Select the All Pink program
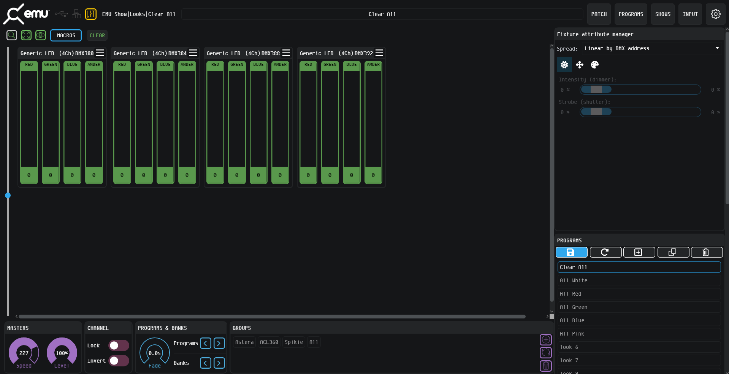This screenshot has height=374, width=729. coord(639,334)
